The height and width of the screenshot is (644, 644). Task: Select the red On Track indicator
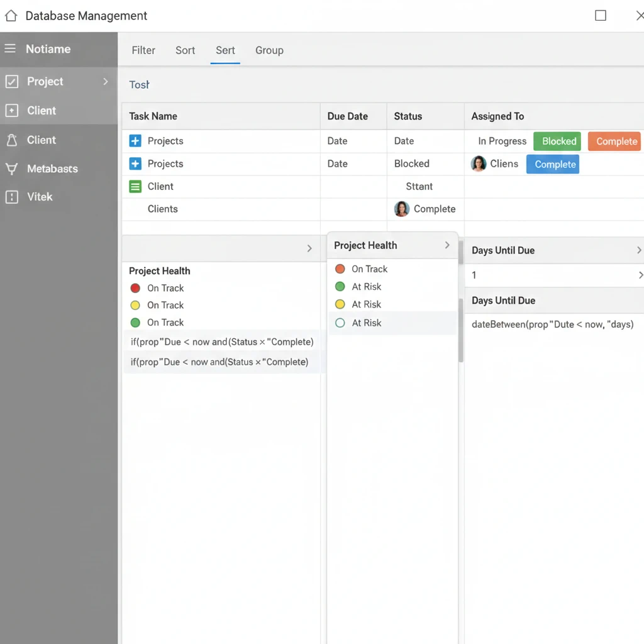pos(340,269)
